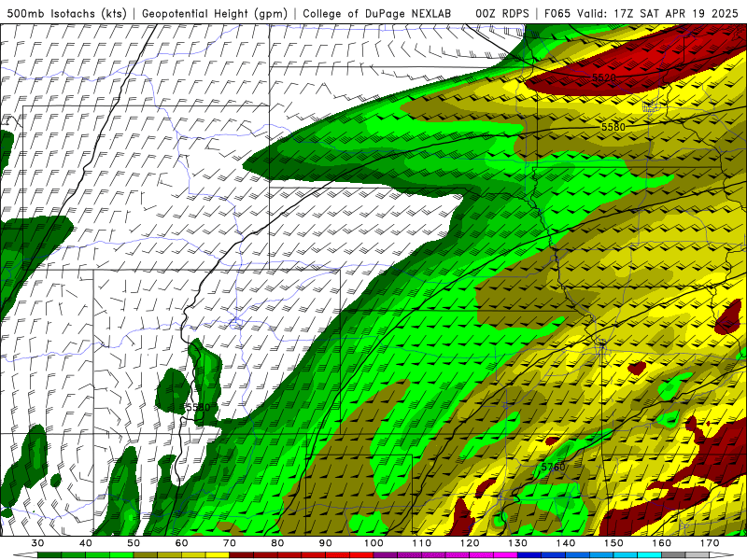747x560 pixels.
Task: Click the '00Z RDPS' model run label
Action: (x=502, y=13)
